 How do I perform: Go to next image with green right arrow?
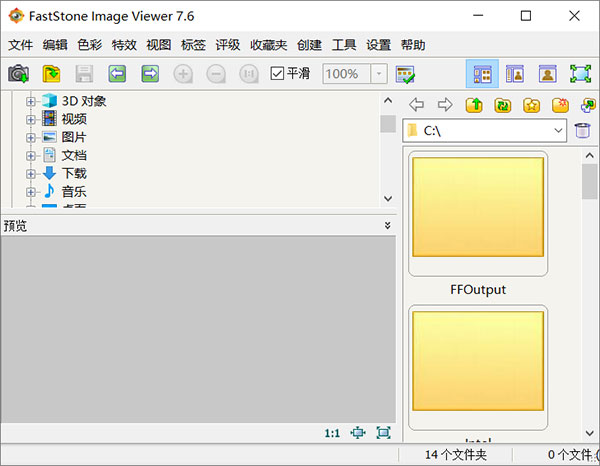150,73
